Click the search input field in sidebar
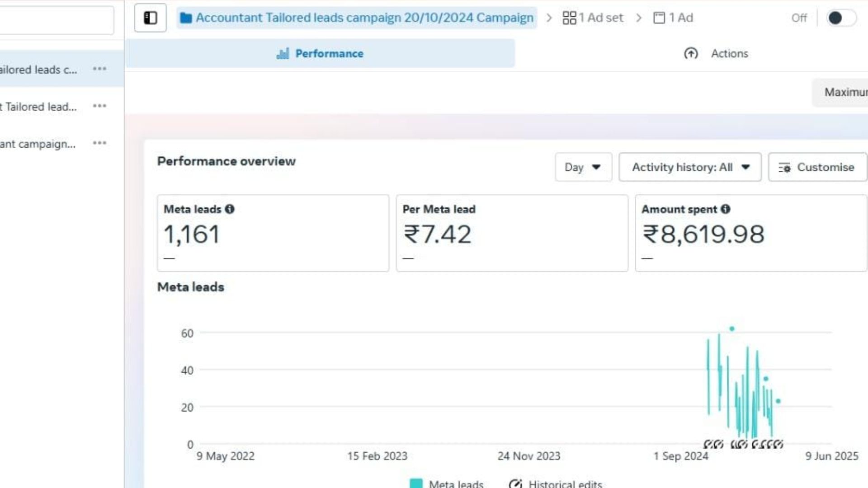Image resolution: width=868 pixels, height=488 pixels. tap(57, 19)
